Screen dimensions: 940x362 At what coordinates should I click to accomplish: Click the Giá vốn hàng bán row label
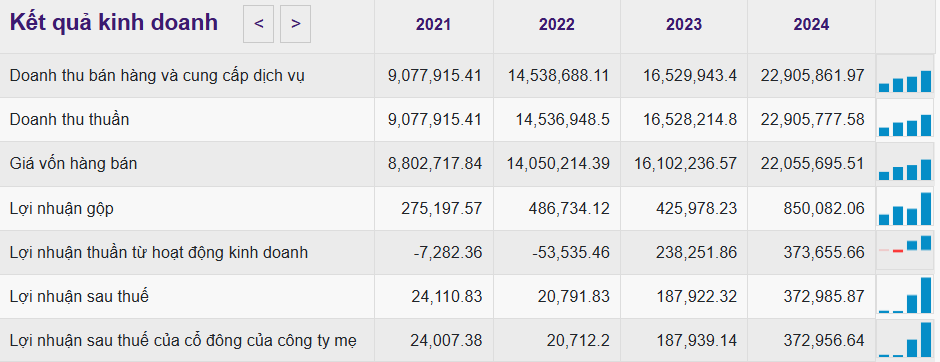click(73, 163)
